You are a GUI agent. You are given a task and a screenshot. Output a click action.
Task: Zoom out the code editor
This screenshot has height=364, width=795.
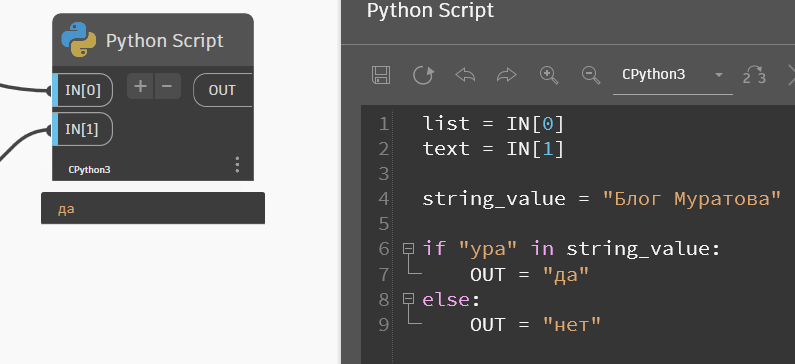coord(591,75)
